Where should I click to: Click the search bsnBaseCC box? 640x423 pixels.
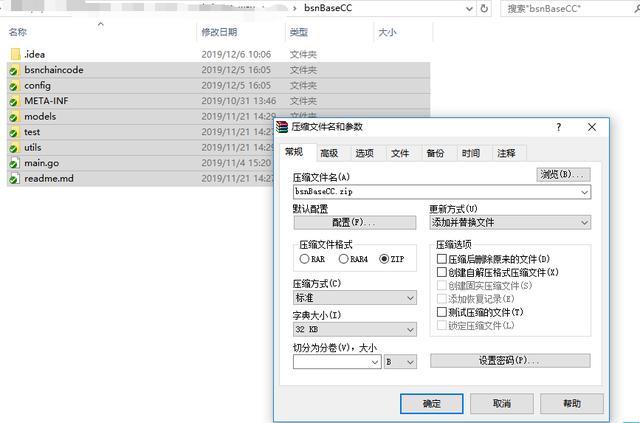570,9
